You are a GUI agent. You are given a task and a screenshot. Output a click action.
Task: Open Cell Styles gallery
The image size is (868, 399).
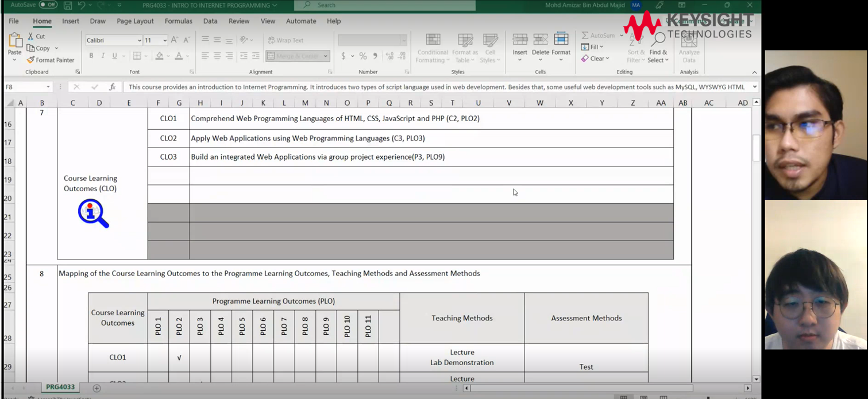[490, 48]
